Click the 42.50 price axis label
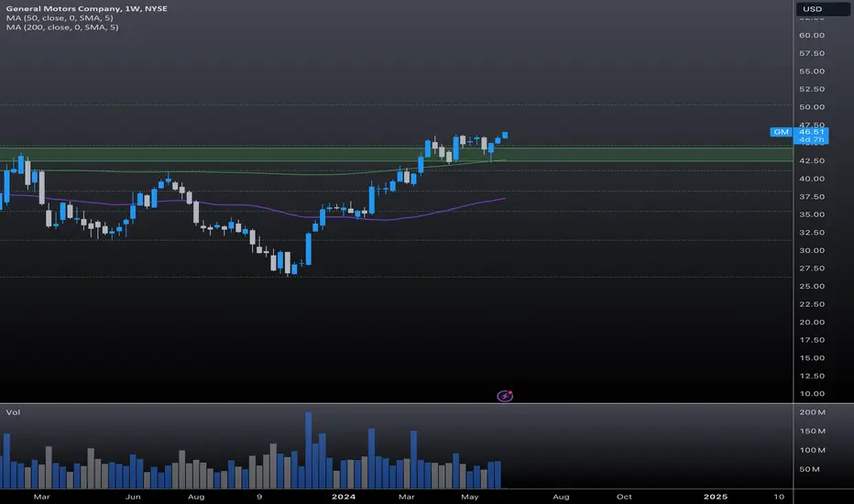This screenshot has height=504, width=854. pyautogui.click(x=812, y=160)
